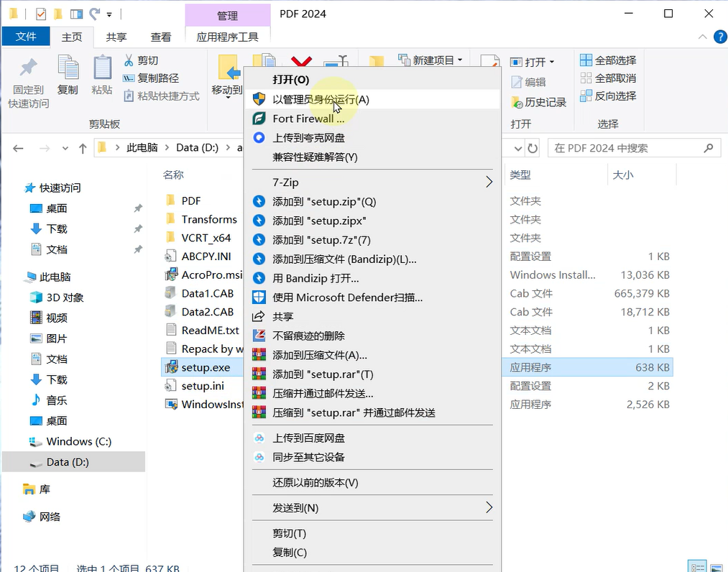Switch to details view in status bar
This screenshot has height=572, width=728.
point(697,567)
